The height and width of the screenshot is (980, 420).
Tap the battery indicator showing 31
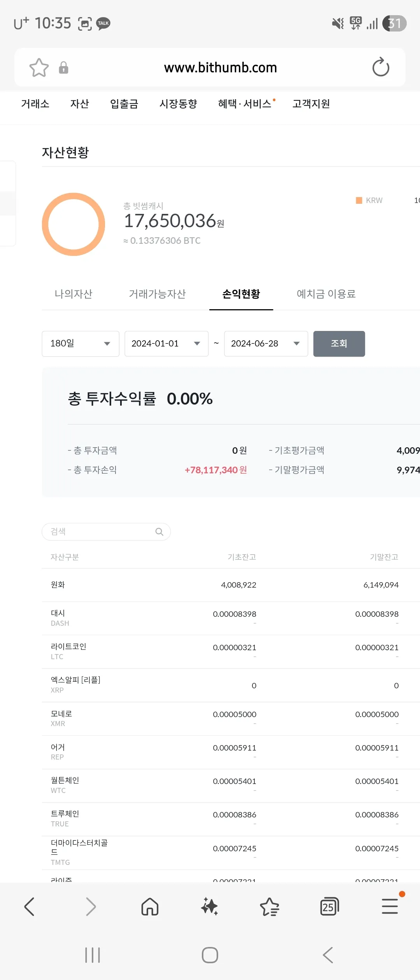coord(394,23)
